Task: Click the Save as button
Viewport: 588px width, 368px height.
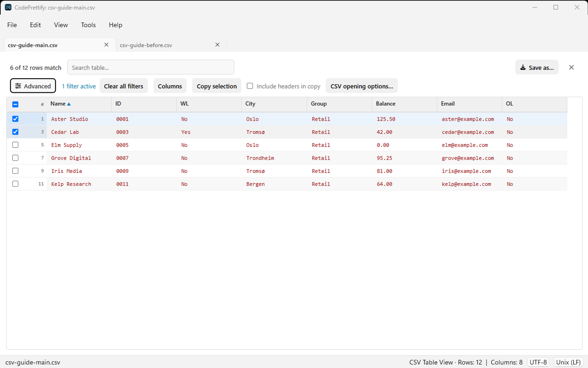Action: coord(537,67)
